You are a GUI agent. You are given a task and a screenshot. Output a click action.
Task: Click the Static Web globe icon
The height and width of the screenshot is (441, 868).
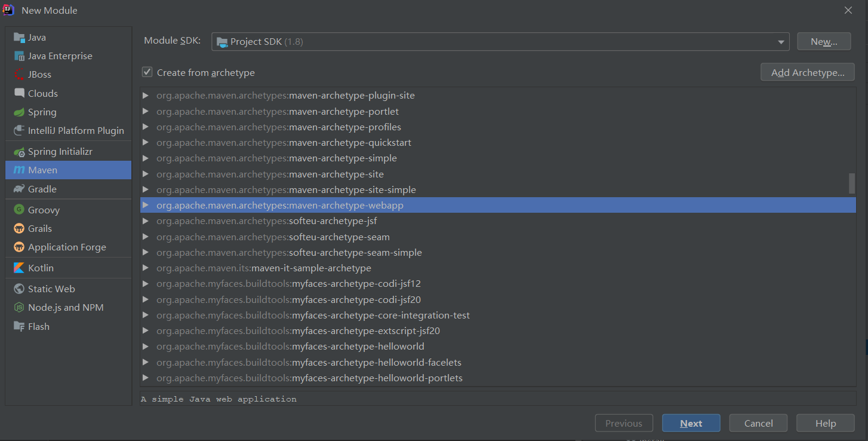19,289
